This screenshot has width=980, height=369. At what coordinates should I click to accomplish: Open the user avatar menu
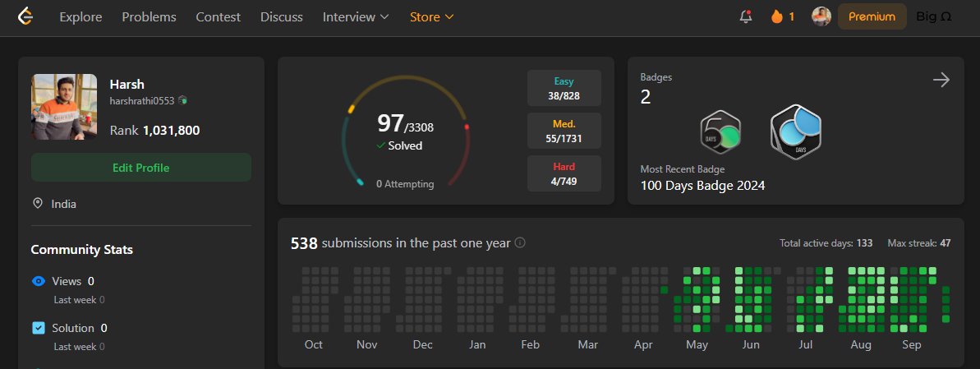click(821, 17)
